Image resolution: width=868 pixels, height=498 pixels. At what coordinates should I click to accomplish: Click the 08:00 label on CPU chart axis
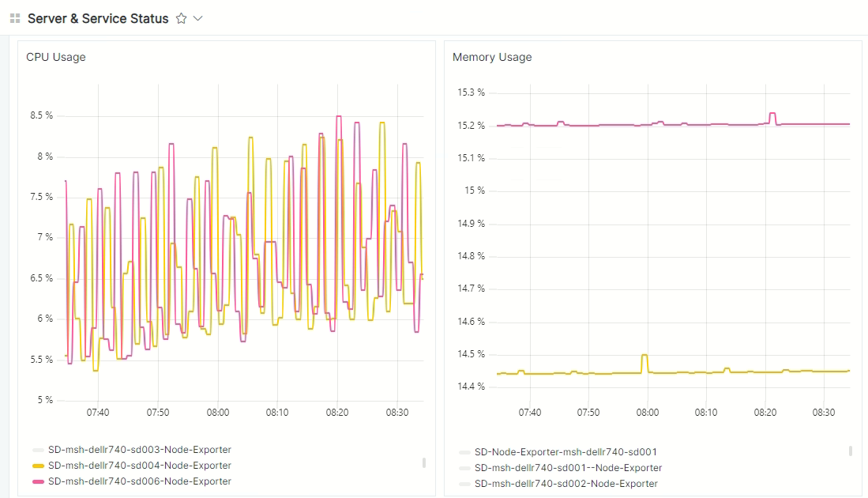[x=218, y=413]
